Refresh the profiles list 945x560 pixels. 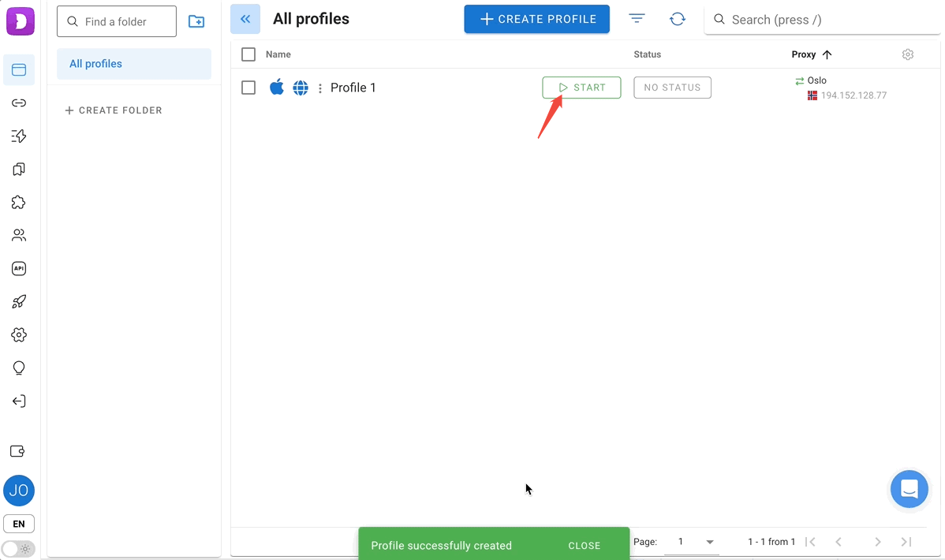(x=677, y=20)
